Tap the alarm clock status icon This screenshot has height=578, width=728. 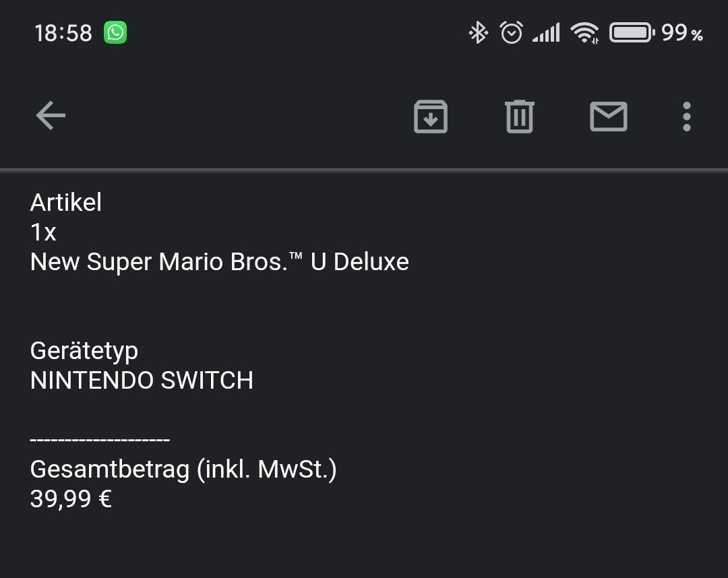[511, 32]
